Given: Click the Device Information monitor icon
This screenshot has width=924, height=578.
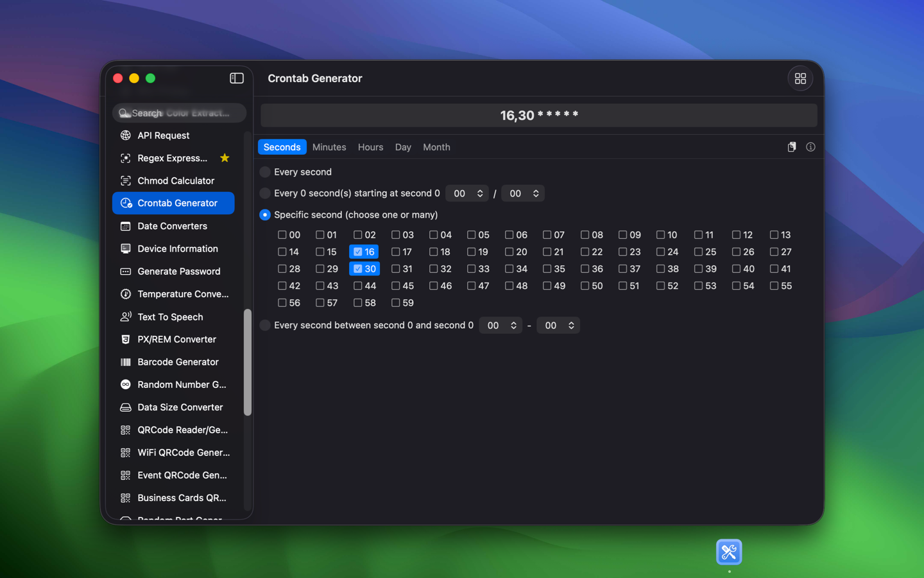Looking at the screenshot, I should [126, 249].
